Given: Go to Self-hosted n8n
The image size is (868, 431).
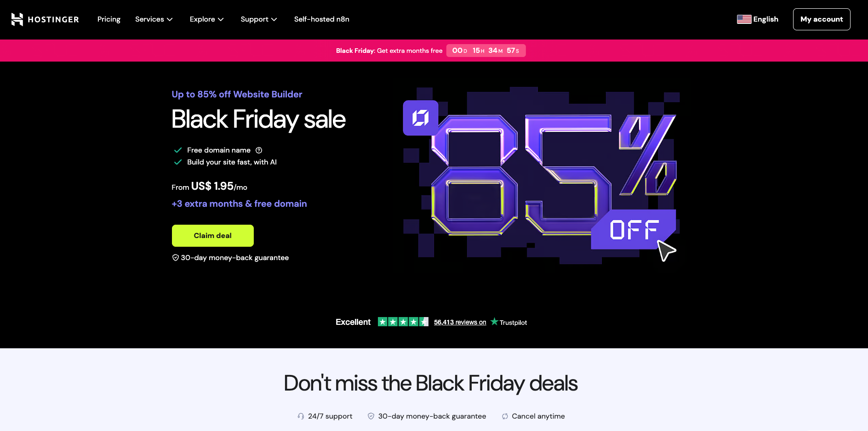Looking at the screenshot, I should click(x=321, y=19).
